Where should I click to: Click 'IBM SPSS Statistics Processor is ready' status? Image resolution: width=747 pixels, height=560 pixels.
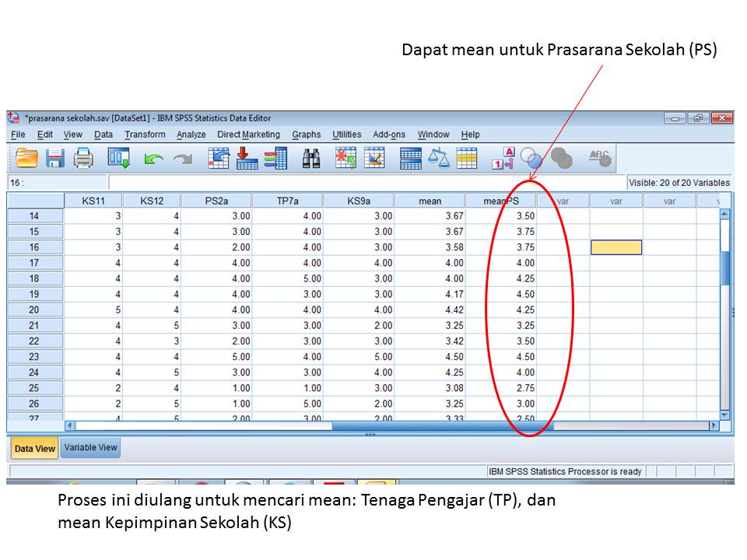point(565,471)
